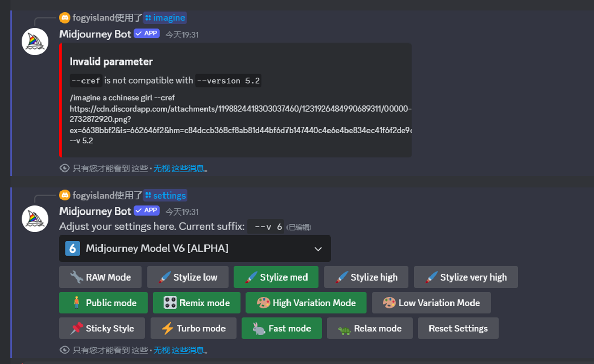Click the imagine slash command tag
This screenshot has width=594, height=364.
[x=165, y=18]
